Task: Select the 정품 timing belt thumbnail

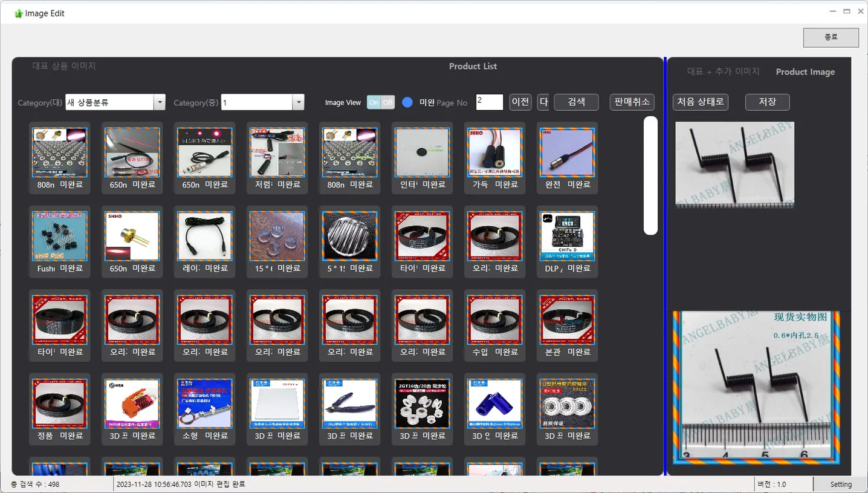Action: pos(59,403)
